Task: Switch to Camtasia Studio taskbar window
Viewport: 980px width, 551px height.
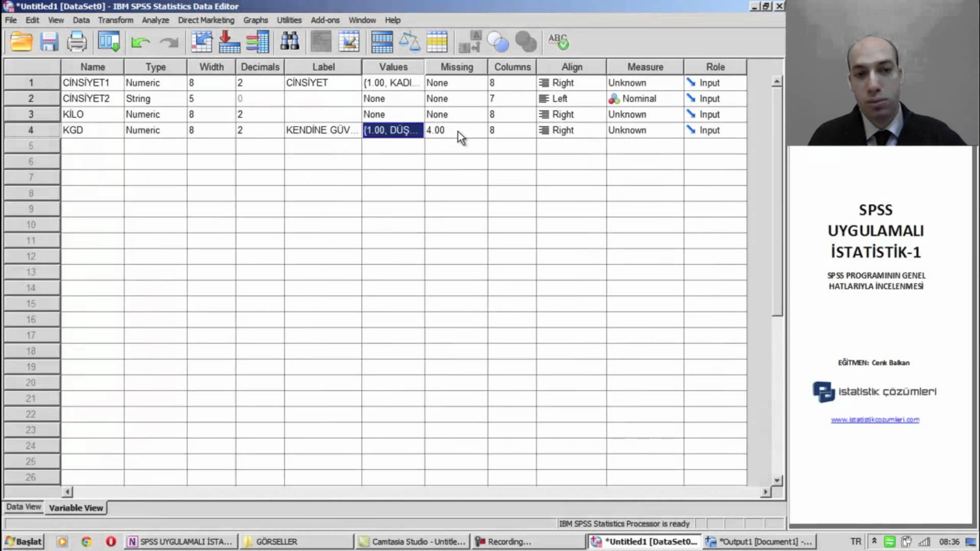Action: (x=412, y=541)
